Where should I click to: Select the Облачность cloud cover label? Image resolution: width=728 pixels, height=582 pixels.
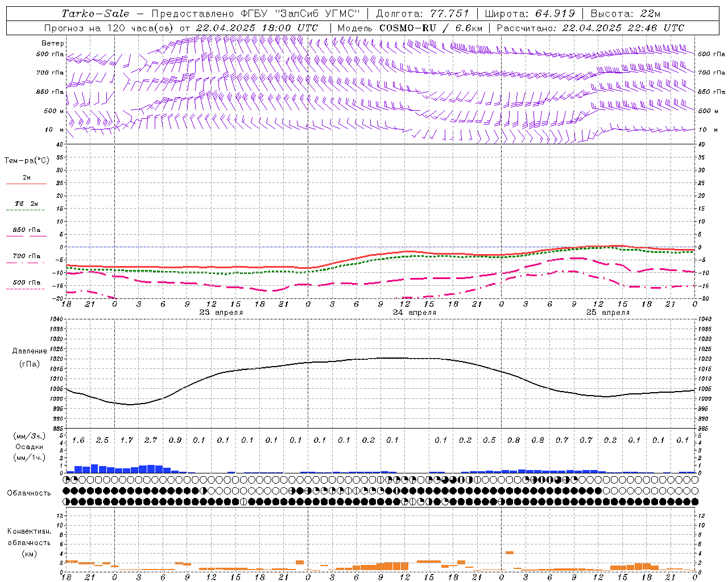29,493
